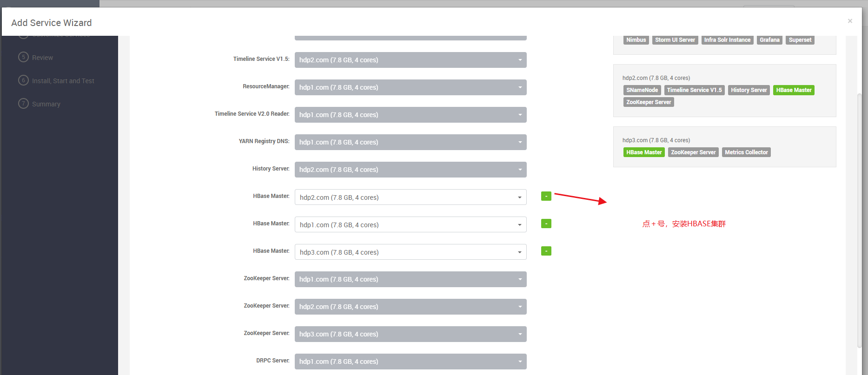
Task: Go to the Summary wizard step
Action: coord(46,104)
